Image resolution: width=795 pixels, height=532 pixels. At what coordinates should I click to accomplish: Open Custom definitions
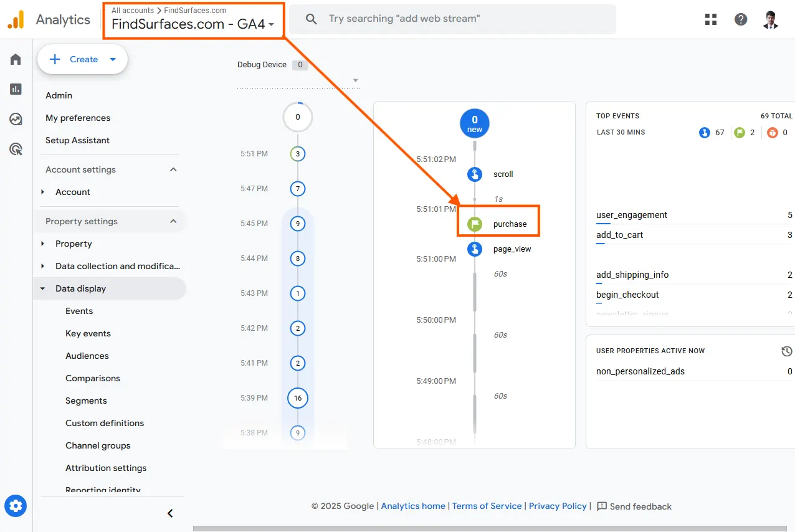point(105,423)
